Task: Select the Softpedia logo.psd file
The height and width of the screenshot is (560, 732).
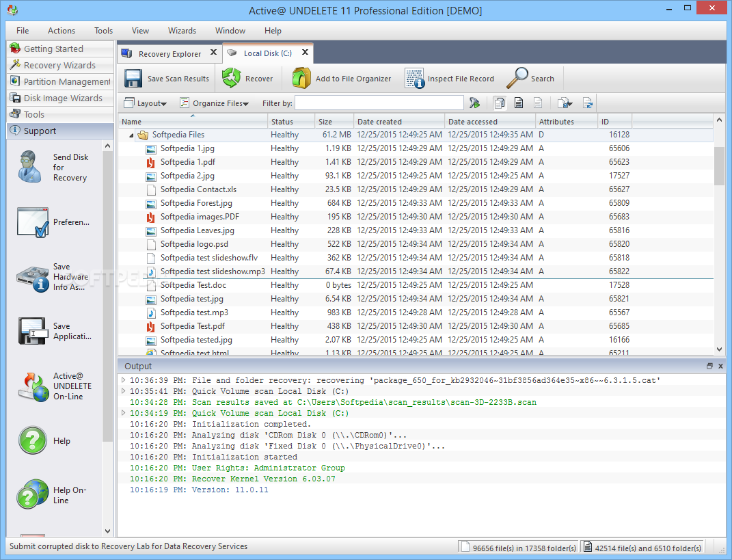Action: [x=416, y=244]
